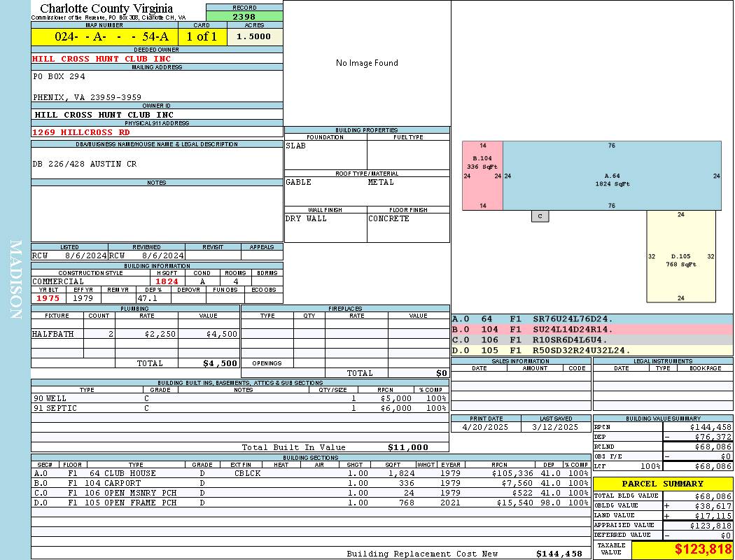This screenshot has height=560, width=735.
Task: Click the MADISON district side label
Action: (x=15, y=280)
